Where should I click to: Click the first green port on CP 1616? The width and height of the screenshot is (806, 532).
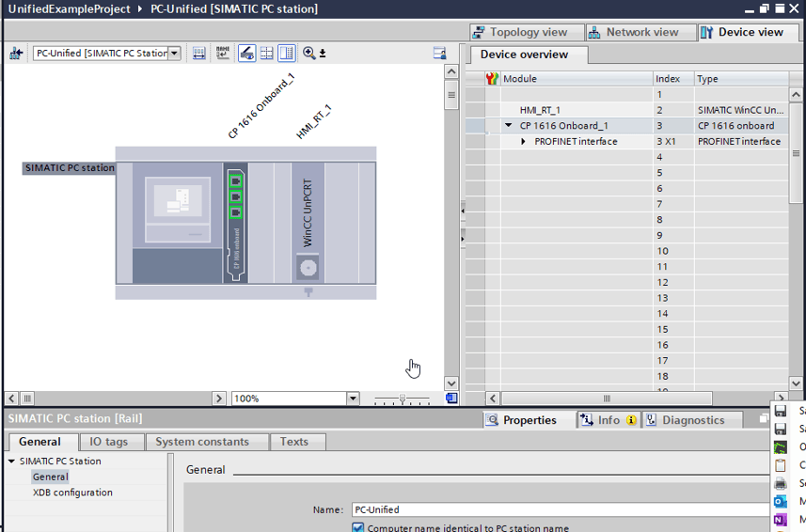[235, 181]
